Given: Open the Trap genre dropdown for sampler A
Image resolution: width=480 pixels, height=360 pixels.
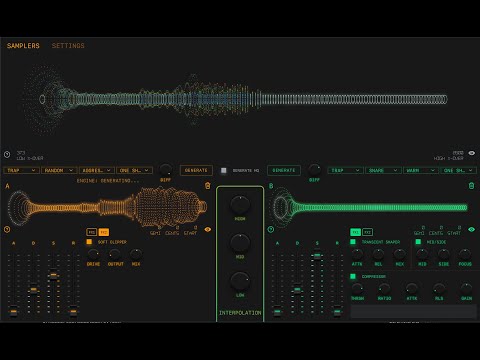Looking at the screenshot, I should 21,170.
